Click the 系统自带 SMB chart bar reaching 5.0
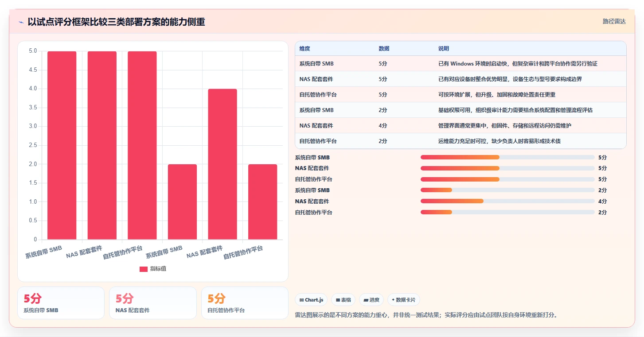This screenshot has height=337, width=644. pos(62,145)
